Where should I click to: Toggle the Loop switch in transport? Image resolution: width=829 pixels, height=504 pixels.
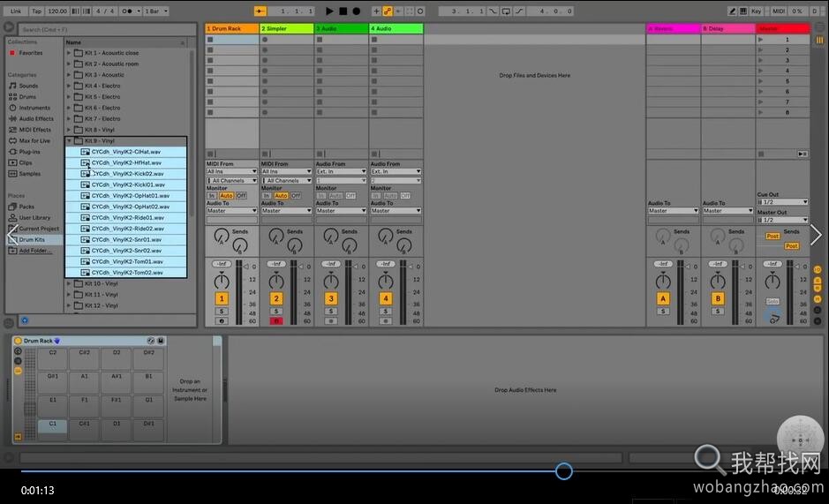point(506,11)
